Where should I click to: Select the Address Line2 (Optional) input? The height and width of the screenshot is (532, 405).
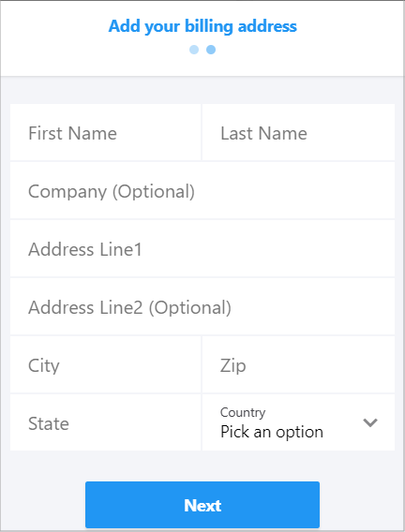click(x=202, y=306)
